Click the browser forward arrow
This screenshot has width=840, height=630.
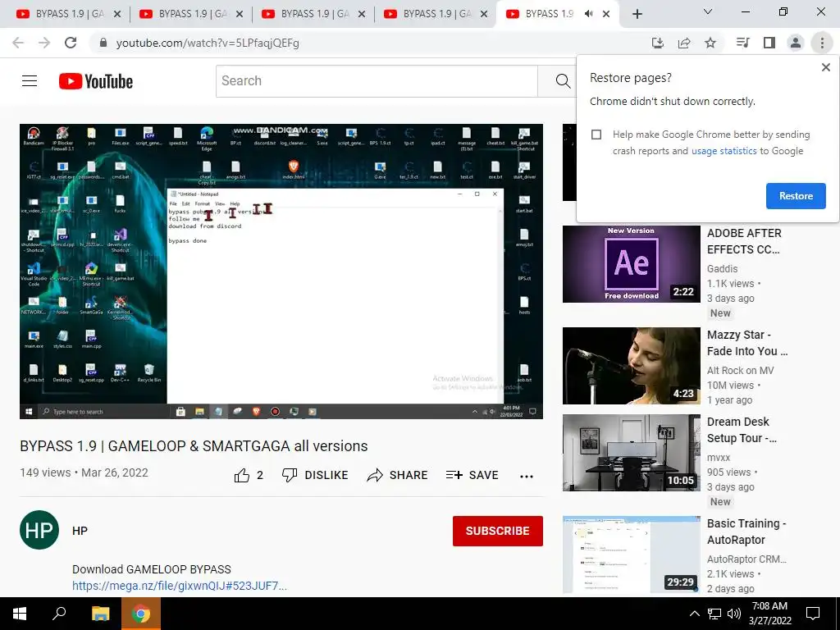[x=44, y=43]
